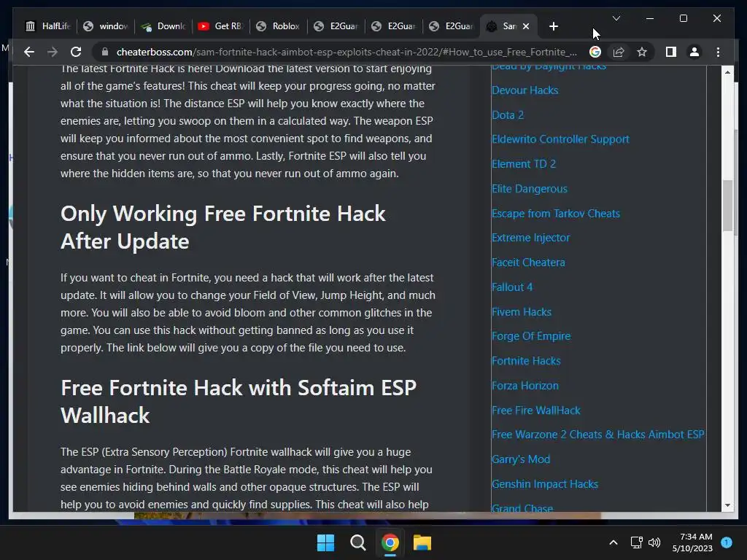Click the vertical scrollbar thumb
The width and height of the screenshot is (747, 560).
tap(727, 206)
